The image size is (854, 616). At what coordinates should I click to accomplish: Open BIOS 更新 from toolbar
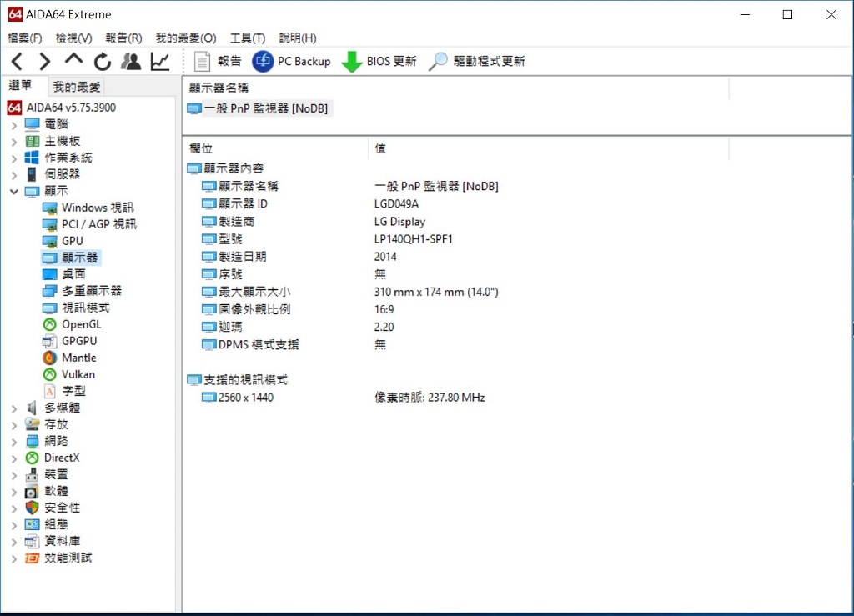pos(379,61)
